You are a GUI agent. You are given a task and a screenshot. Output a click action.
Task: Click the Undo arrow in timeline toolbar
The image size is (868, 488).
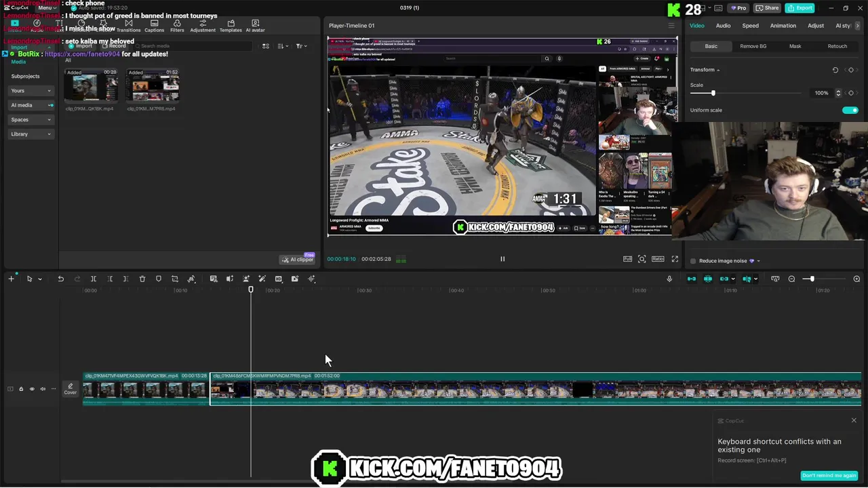coord(60,279)
